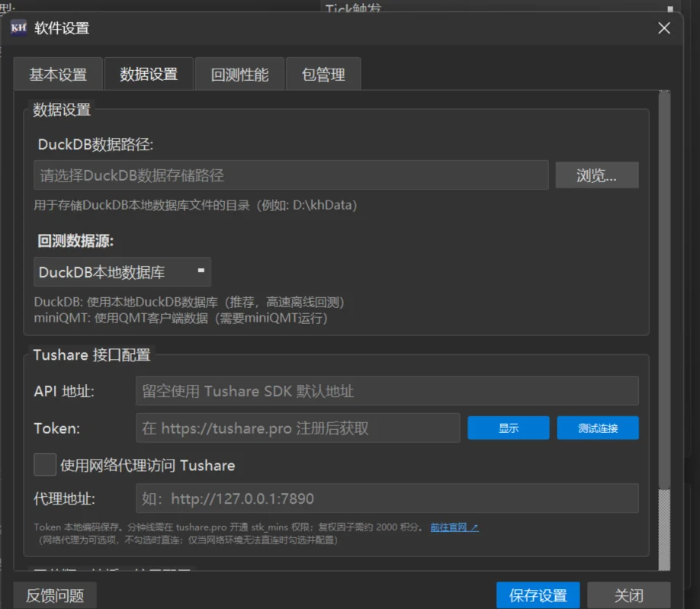
Task: Click 显示 to reveal the token
Action: coord(509,428)
